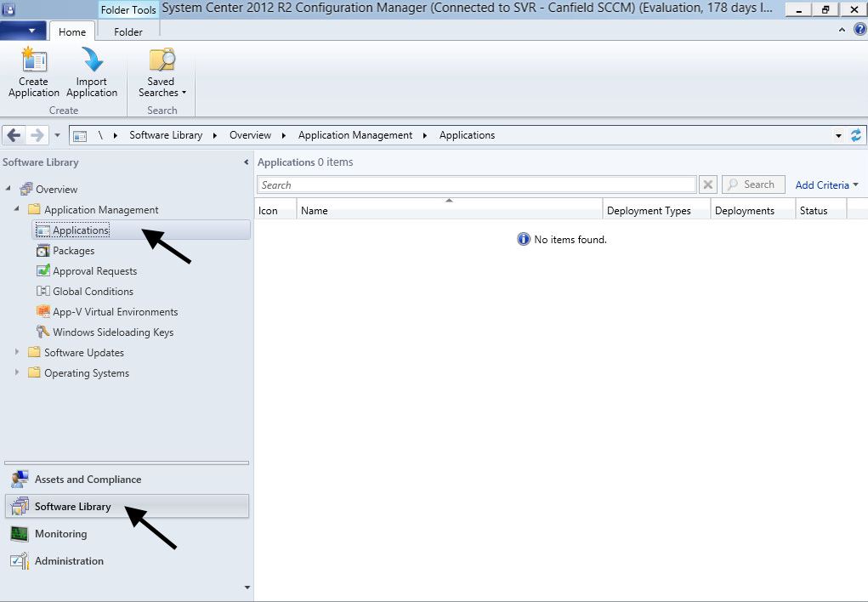Click the Folder Tools contextual tab
Screen dimensions: 868x602
coord(128,9)
